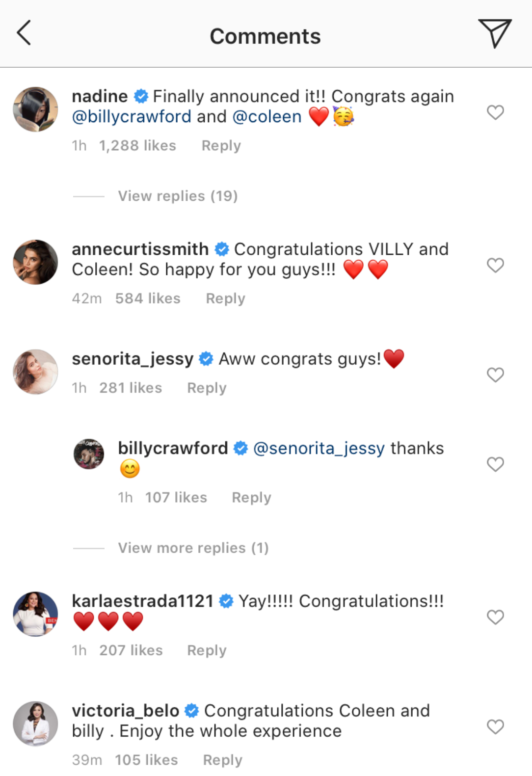Like annecurtissmith's comment with the heart
The height and width of the screenshot is (776, 532).
coord(495,266)
